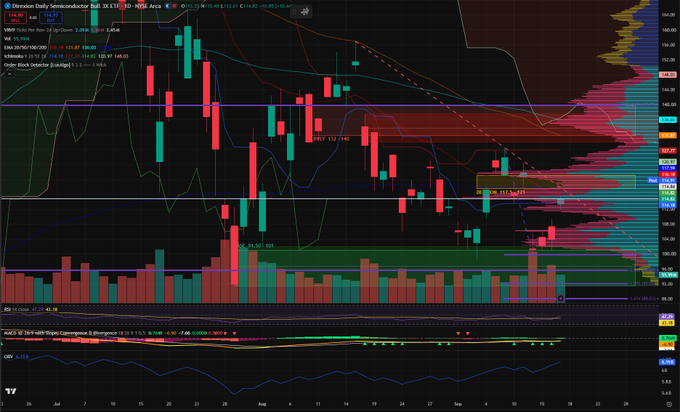This screenshot has height=412, width=680.
Task: Click the orange 131.87 price label
Action: pos(667,135)
